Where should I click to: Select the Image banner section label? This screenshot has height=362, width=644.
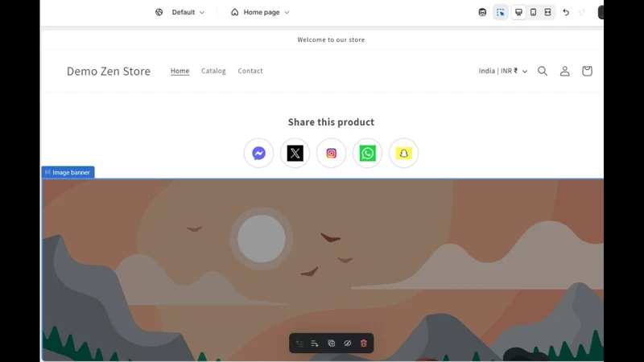tap(68, 172)
